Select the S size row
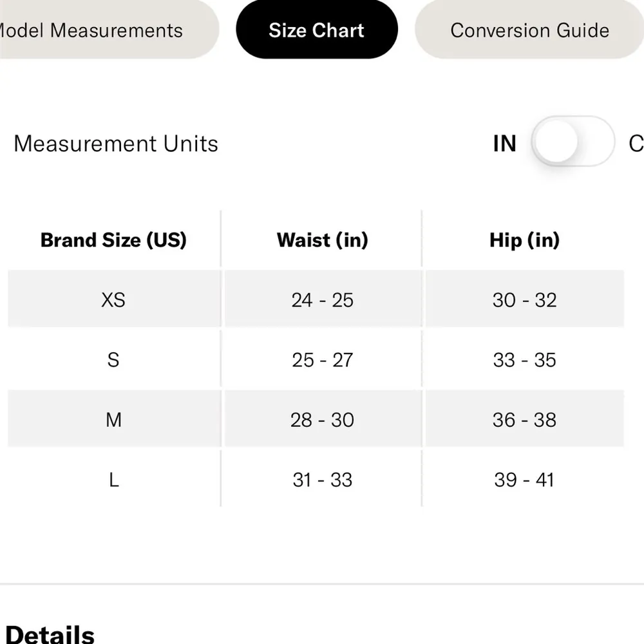The height and width of the screenshot is (644, 644). [113, 360]
